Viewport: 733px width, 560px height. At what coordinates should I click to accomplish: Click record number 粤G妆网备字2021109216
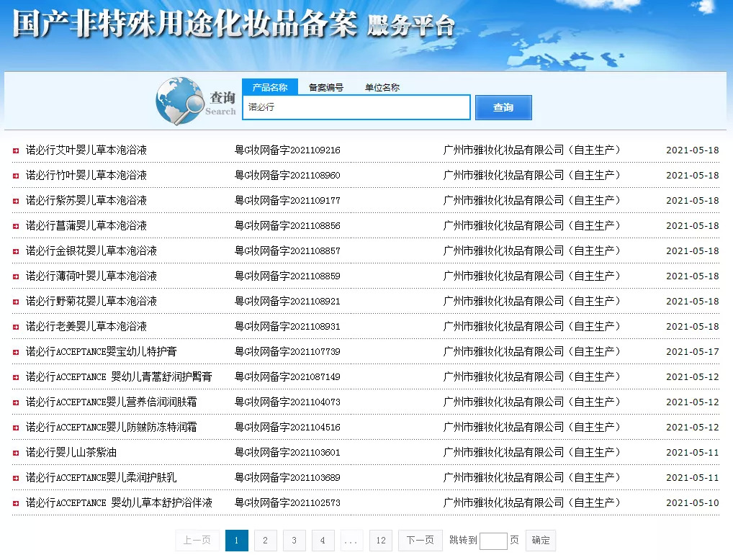[287, 150]
